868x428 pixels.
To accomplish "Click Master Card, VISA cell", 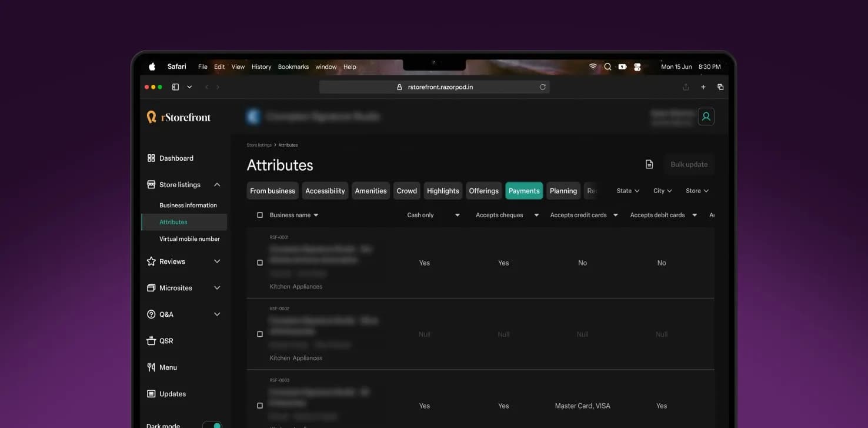I will click(583, 406).
